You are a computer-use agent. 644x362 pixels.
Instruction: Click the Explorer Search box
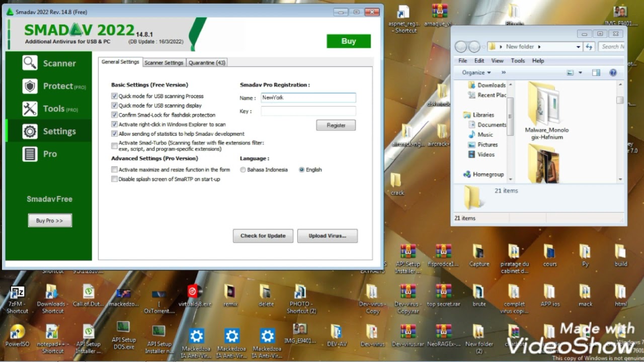[x=611, y=47]
